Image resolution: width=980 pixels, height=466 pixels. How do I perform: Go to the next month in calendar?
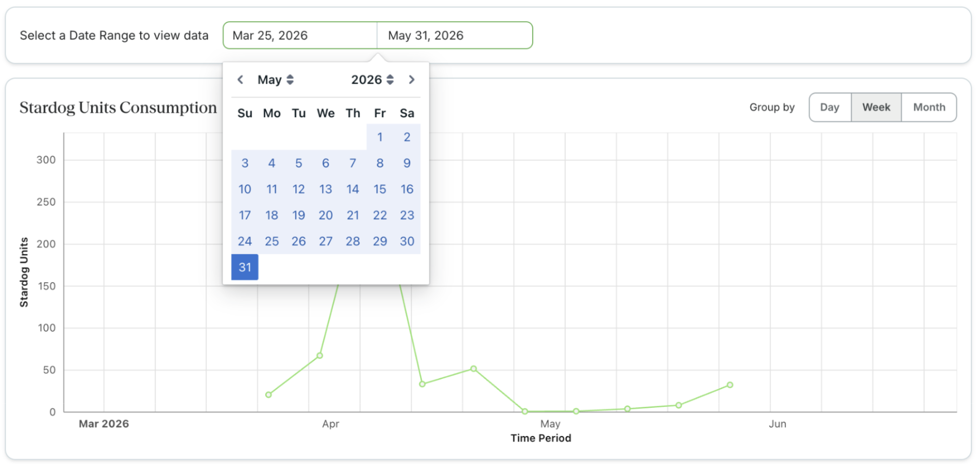click(x=412, y=79)
